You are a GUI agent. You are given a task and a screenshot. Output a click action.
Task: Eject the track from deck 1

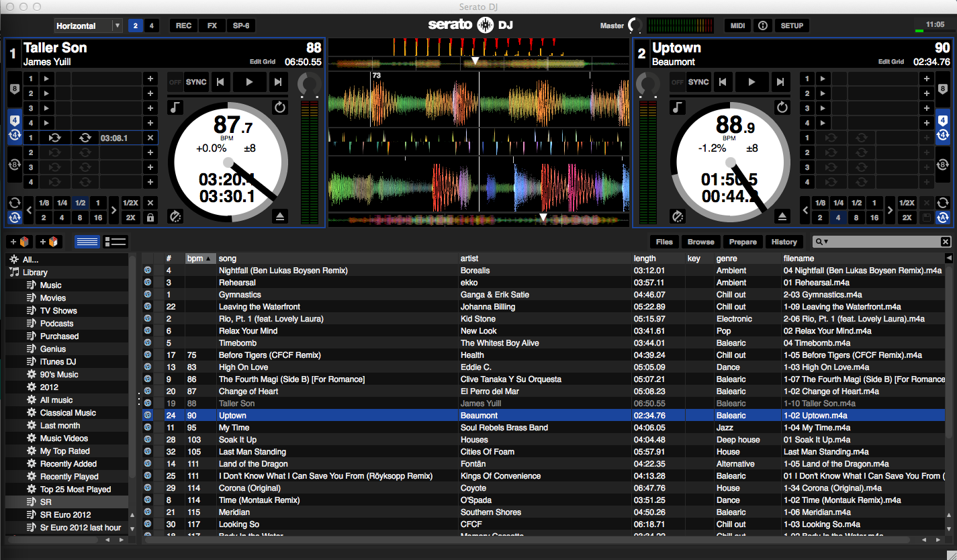pyautogui.click(x=280, y=216)
